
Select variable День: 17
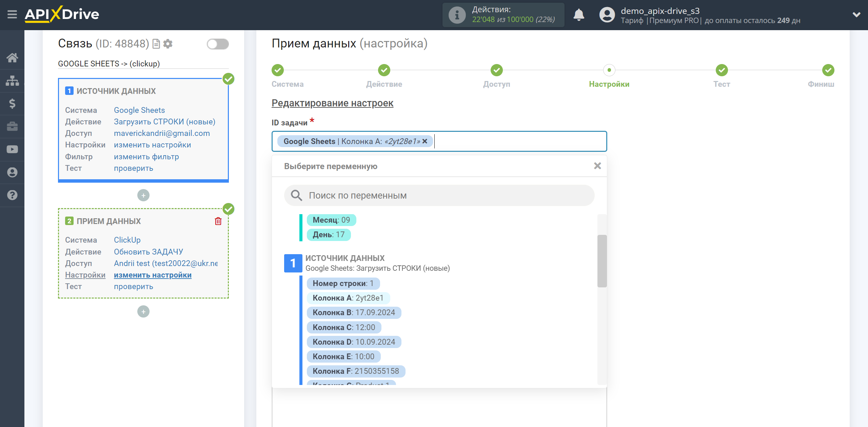pyautogui.click(x=329, y=235)
